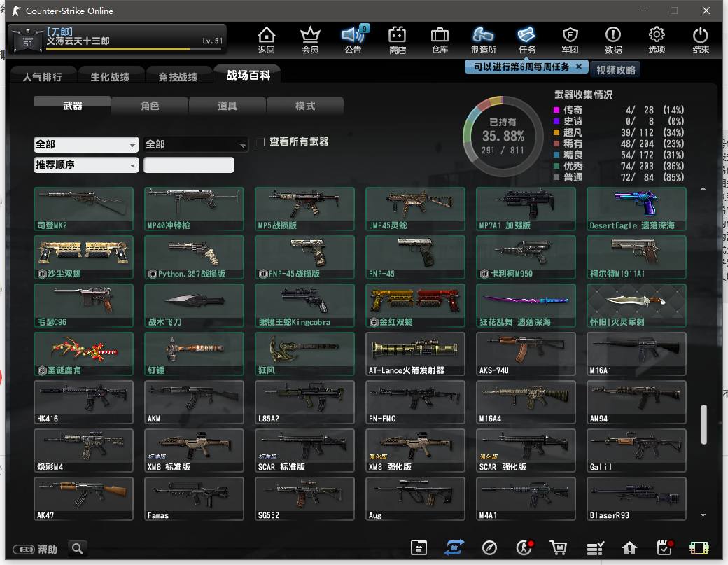This screenshot has height=565, width=728.
Task: Close the weekly mission notification with X
Action: [x=578, y=67]
